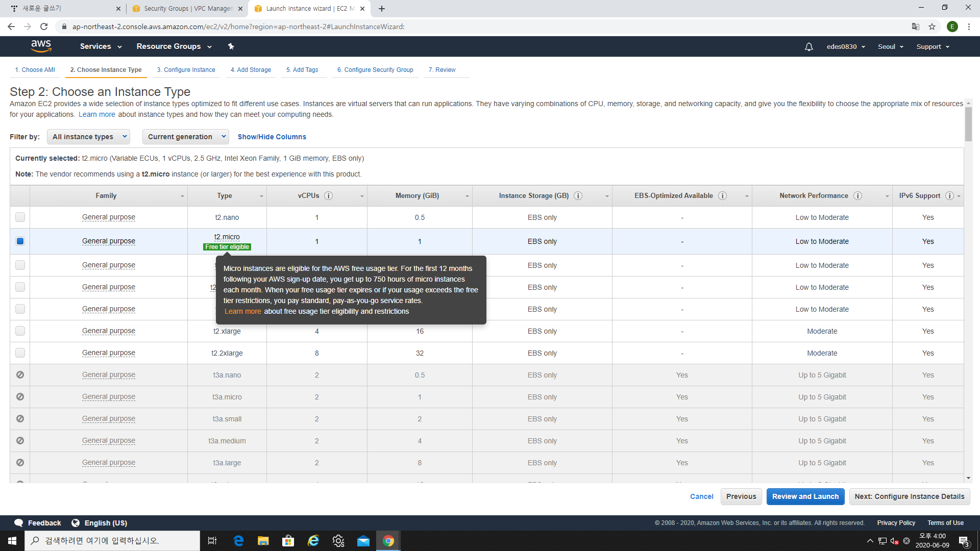Expand the Resource Groups menu
Screen dimensions: 980x551
[x=174, y=46]
